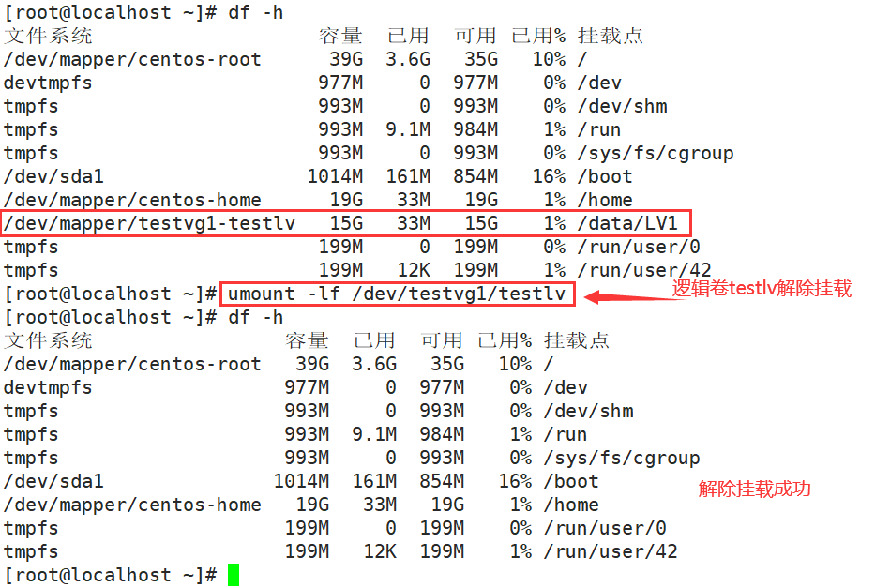The height and width of the screenshot is (588, 875).
Task: Select the /data/LV1 mount point text
Action: point(627,224)
